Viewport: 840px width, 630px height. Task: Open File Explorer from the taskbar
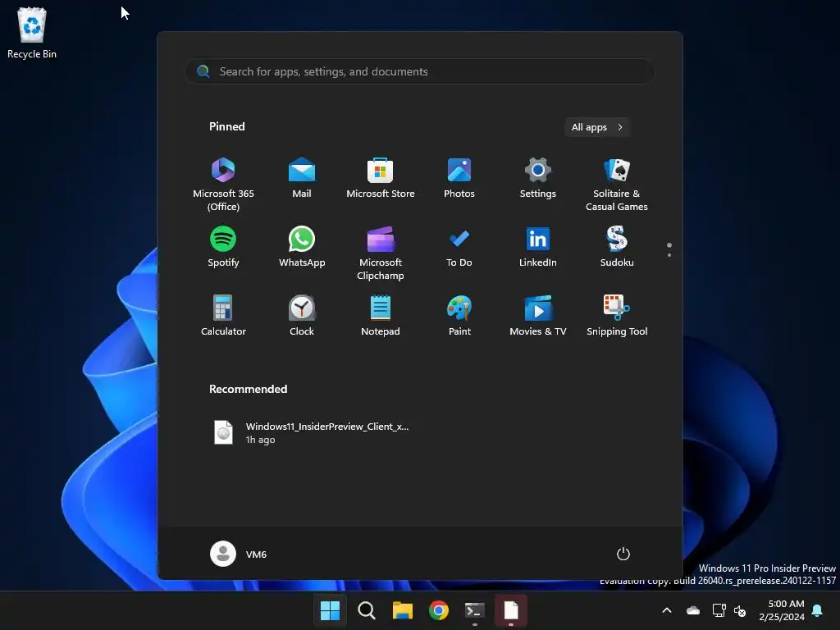pos(402,610)
